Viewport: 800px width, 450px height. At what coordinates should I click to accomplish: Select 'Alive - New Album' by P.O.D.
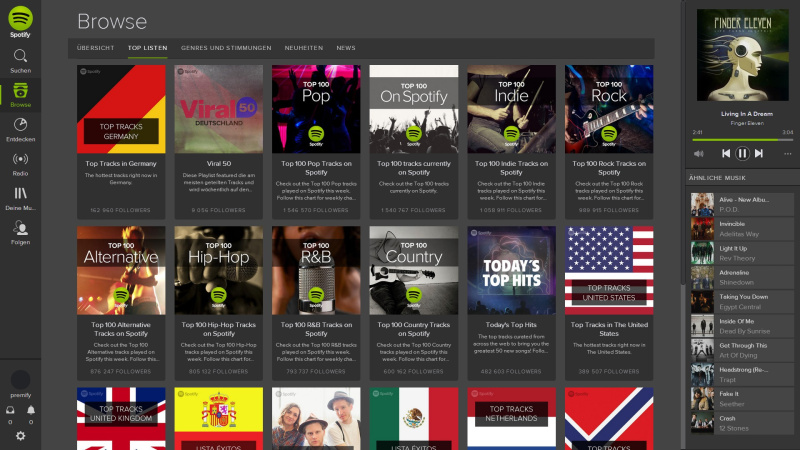pyautogui.click(x=742, y=205)
